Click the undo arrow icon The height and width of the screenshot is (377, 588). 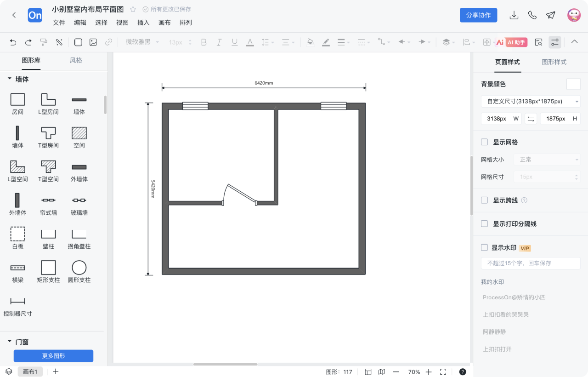pos(13,42)
